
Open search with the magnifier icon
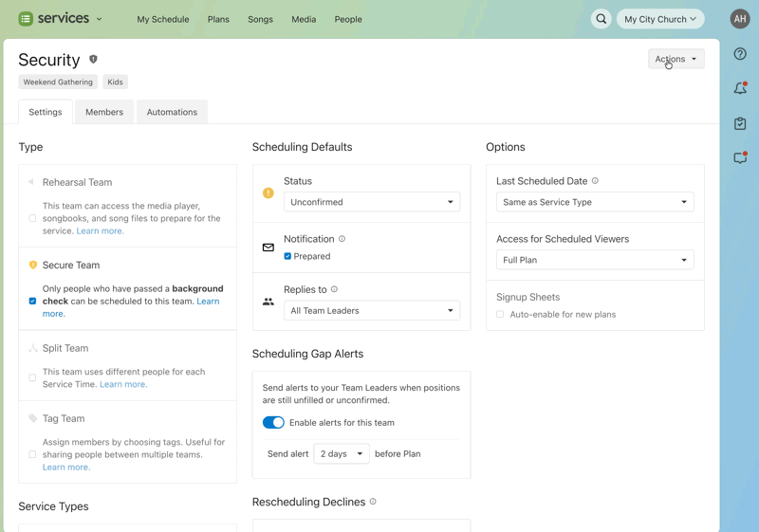tap(601, 19)
